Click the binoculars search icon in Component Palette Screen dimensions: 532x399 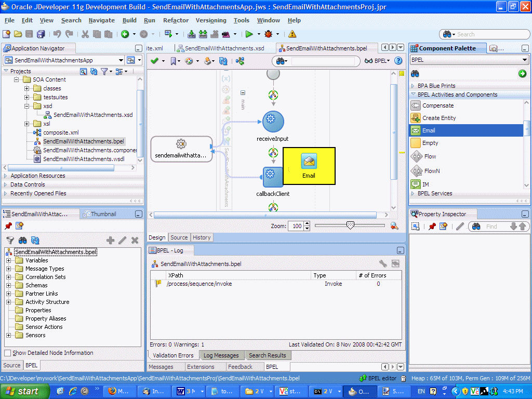point(415,73)
